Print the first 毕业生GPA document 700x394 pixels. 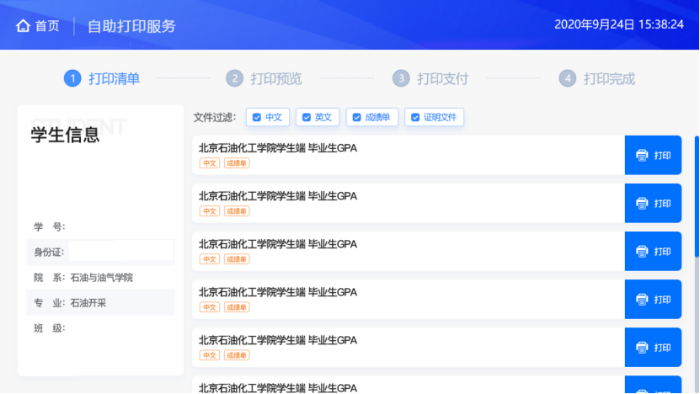[x=653, y=155]
